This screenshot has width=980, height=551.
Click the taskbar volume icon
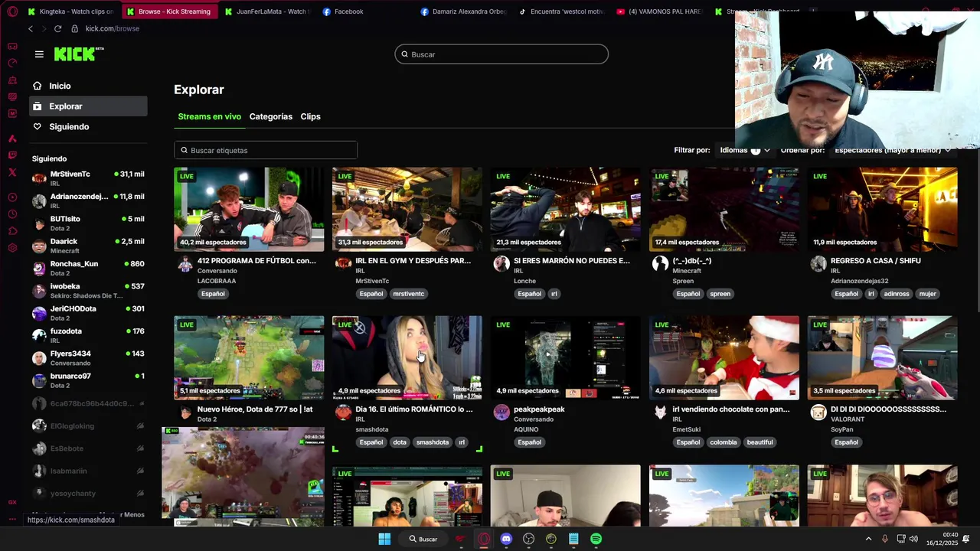click(x=913, y=539)
